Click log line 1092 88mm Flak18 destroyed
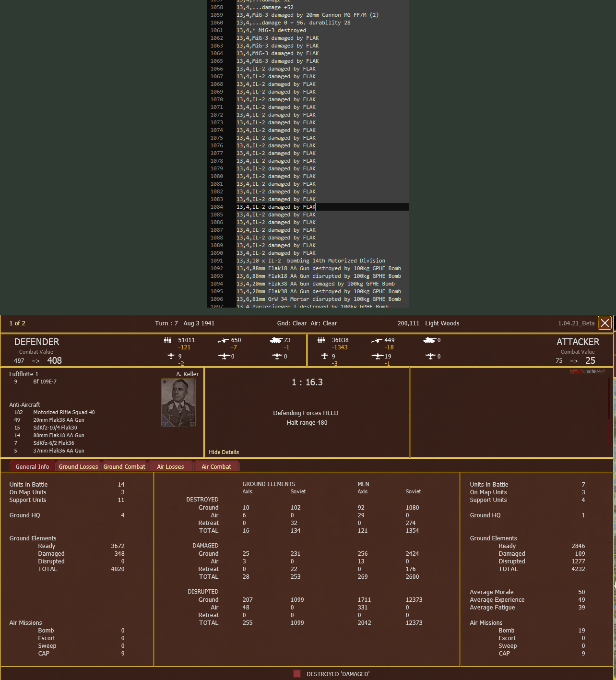This screenshot has width=616, height=680. (319, 268)
